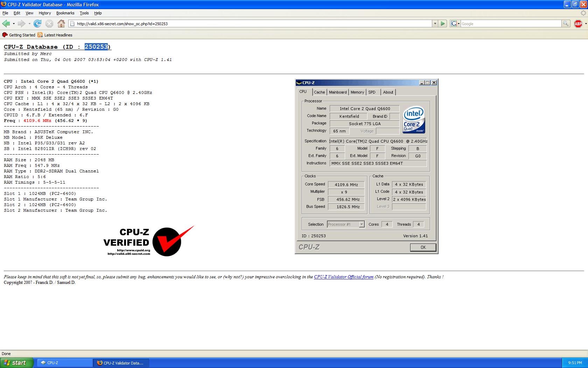Click the 'Submitted by Merc' line
The image size is (588, 368).
click(28, 54)
